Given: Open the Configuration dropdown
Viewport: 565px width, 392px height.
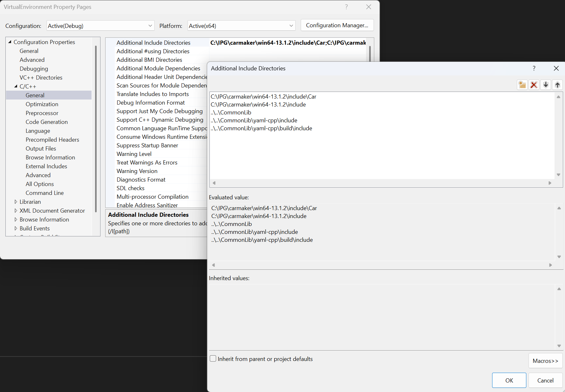Looking at the screenshot, I should [100, 26].
